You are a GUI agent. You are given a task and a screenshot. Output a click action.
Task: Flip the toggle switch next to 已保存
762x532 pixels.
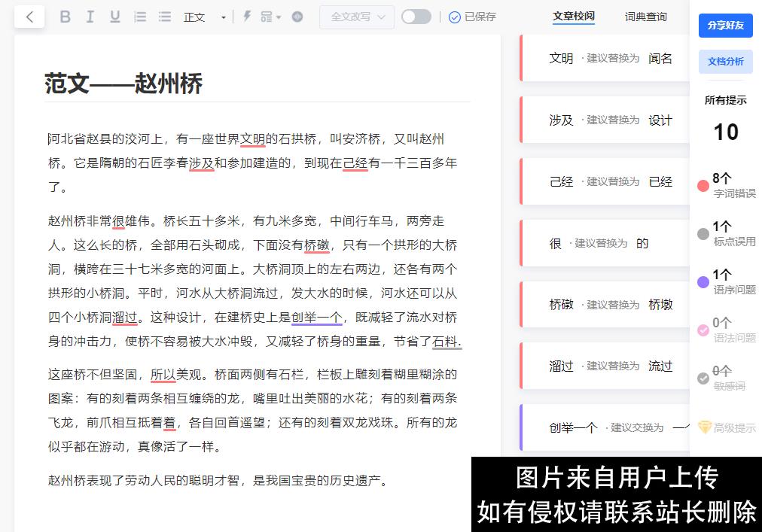point(416,17)
